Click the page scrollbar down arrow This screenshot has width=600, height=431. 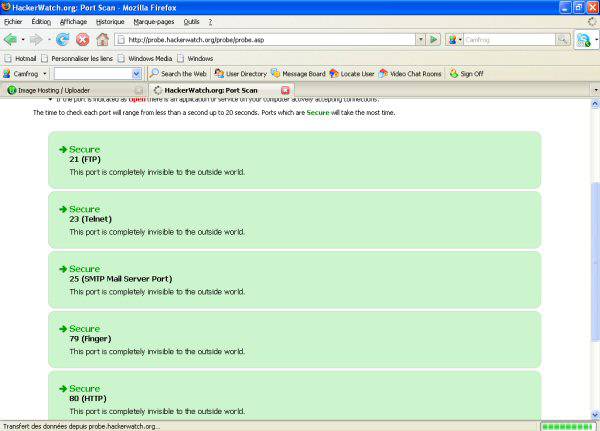[595, 415]
